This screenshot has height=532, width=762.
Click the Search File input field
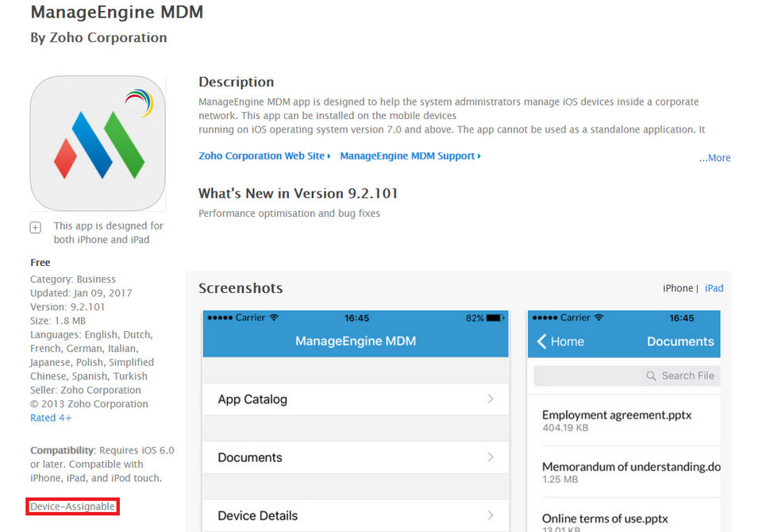[x=627, y=376]
